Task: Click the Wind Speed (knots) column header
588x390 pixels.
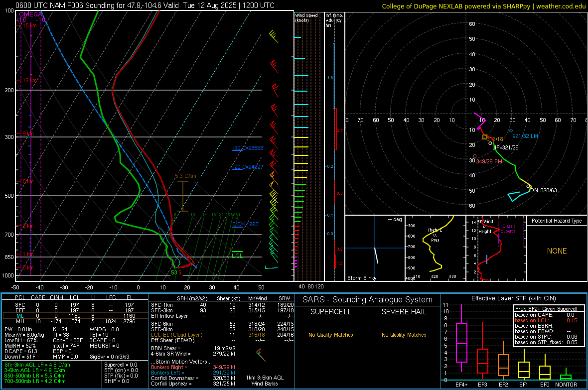Action: pyautogui.click(x=306, y=17)
